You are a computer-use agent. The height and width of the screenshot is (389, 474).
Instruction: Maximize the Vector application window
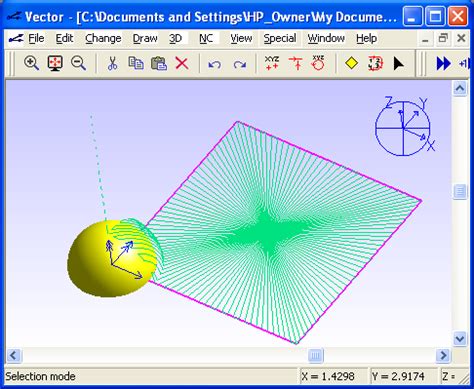[x=435, y=16]
